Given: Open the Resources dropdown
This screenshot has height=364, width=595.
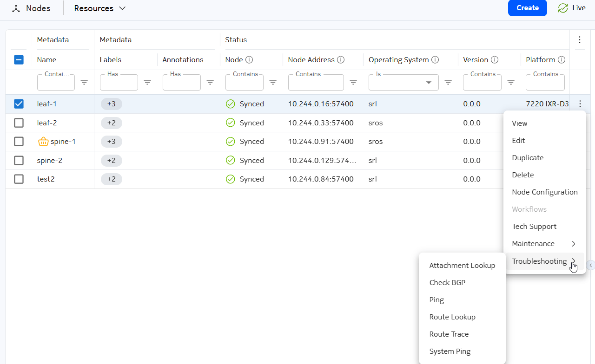Looking at the screenshot, I should point(100,8).
